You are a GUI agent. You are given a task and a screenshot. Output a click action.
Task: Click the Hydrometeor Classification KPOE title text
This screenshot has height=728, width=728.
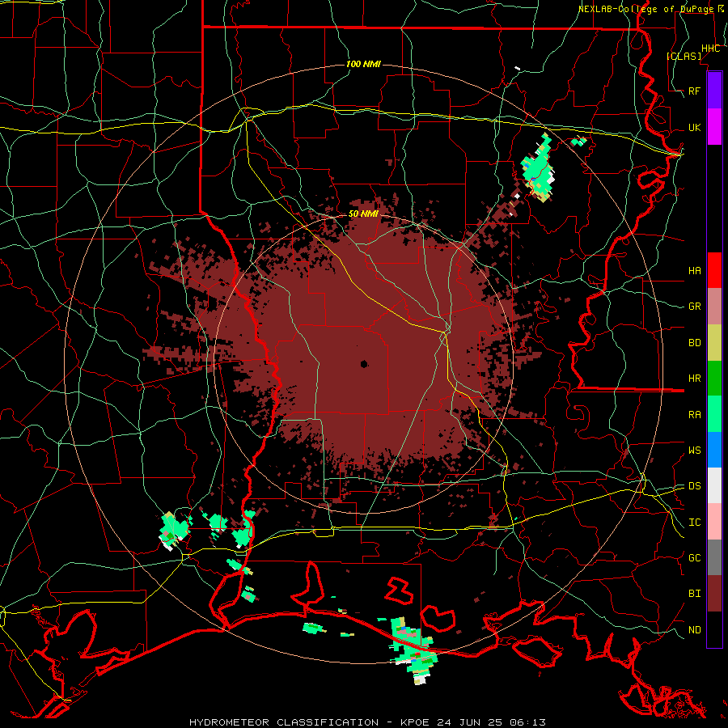tap(367, 722)
